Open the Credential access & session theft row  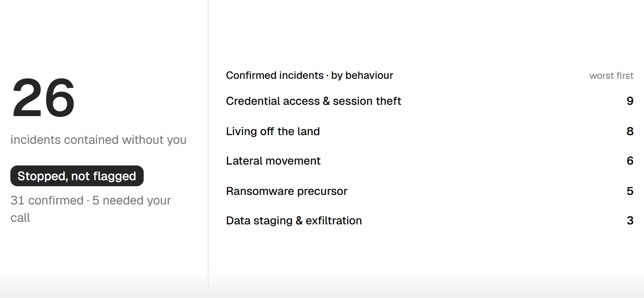click(430, 101)
